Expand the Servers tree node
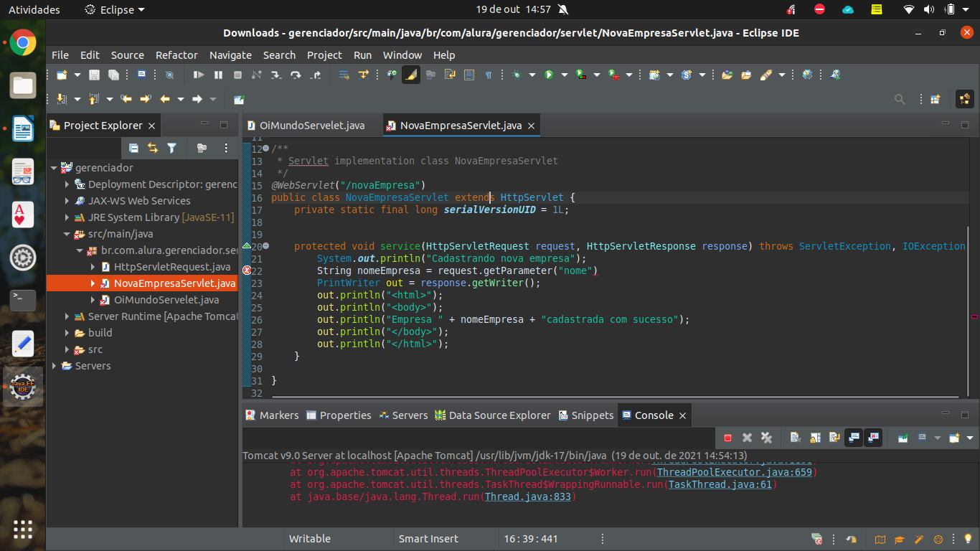This screenshot has height=551, width=980. pyautogui.click(x=54, y=366)
